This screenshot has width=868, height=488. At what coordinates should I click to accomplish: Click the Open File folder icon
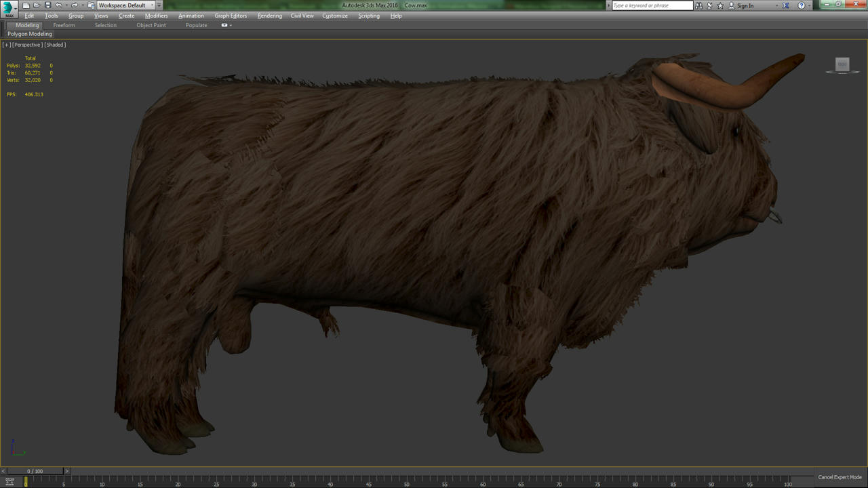pos(37,5)
